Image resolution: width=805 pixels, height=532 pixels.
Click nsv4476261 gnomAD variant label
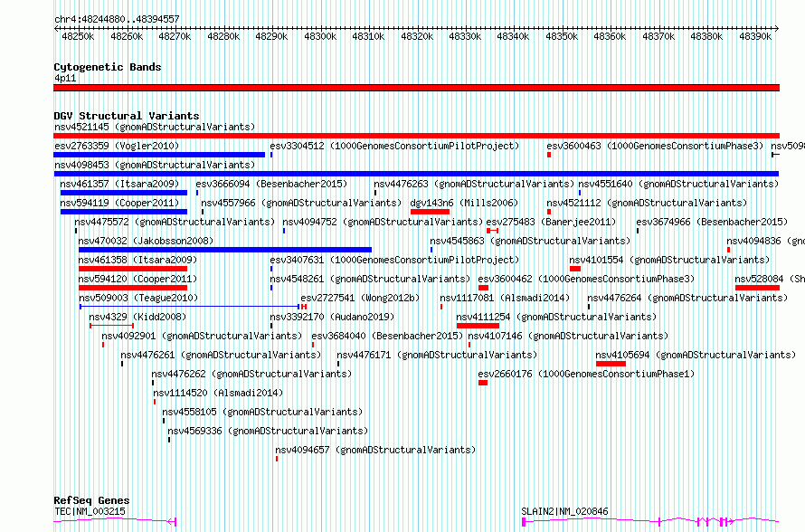[221, 355]
